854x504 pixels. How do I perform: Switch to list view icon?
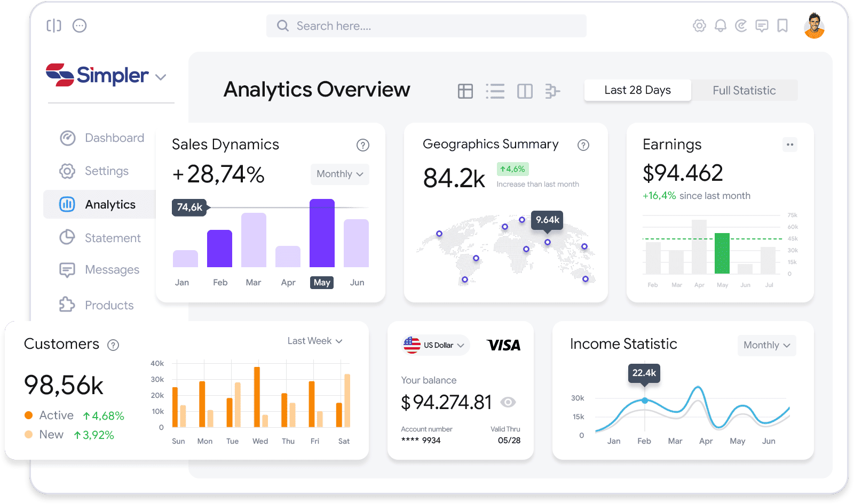point(495,91)
